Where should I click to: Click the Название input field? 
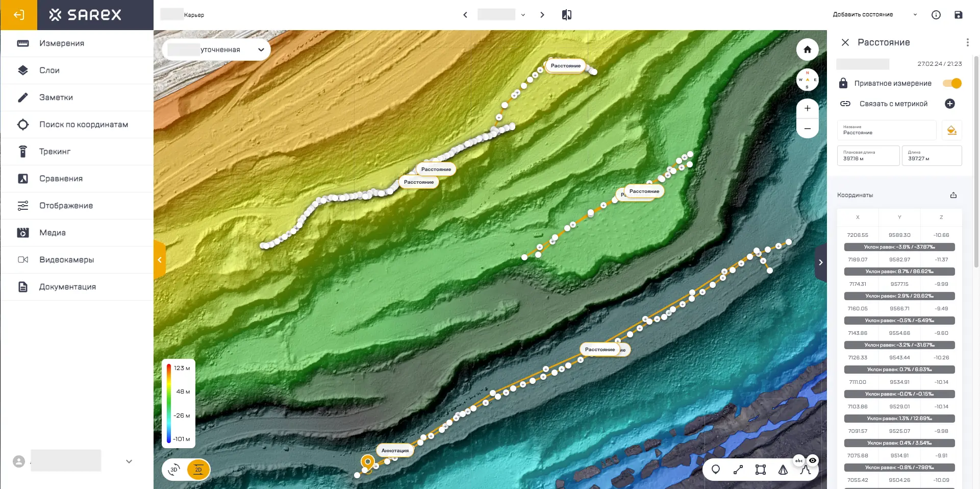[886, 130]
